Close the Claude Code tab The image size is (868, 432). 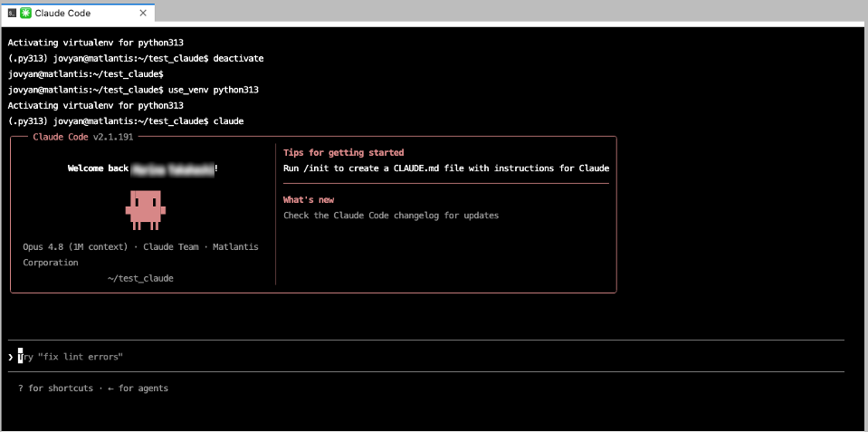point(143,14)
